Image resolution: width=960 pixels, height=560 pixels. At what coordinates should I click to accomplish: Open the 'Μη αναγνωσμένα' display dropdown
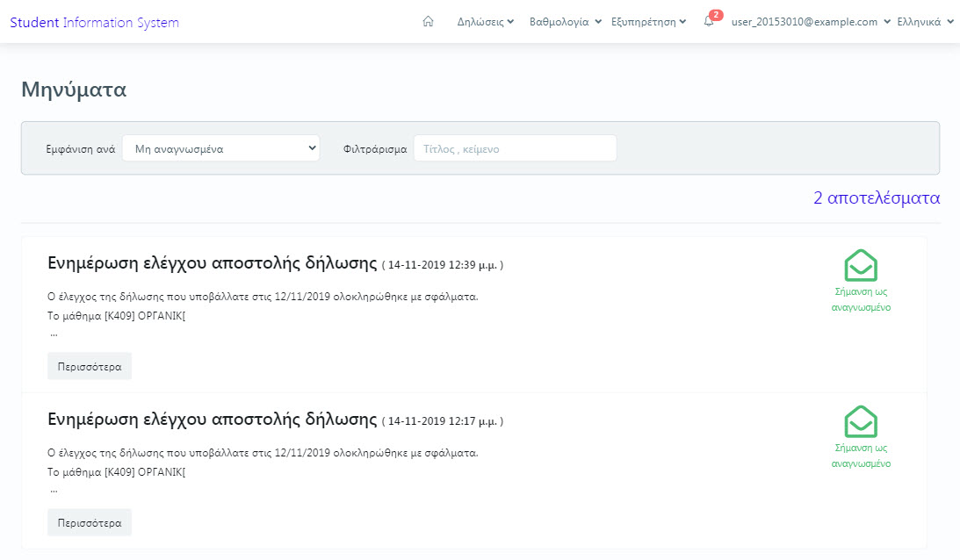[x=221, y=148]
